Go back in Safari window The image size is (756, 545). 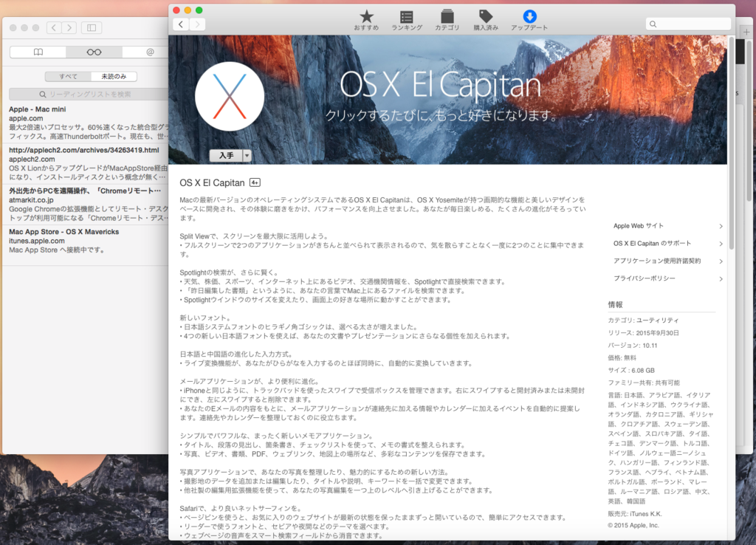point(54,28)
